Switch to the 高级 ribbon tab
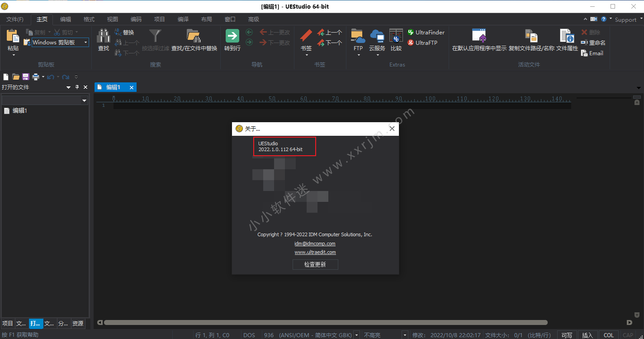The height and width of the screenshot is (339, 644). [254, 19]
